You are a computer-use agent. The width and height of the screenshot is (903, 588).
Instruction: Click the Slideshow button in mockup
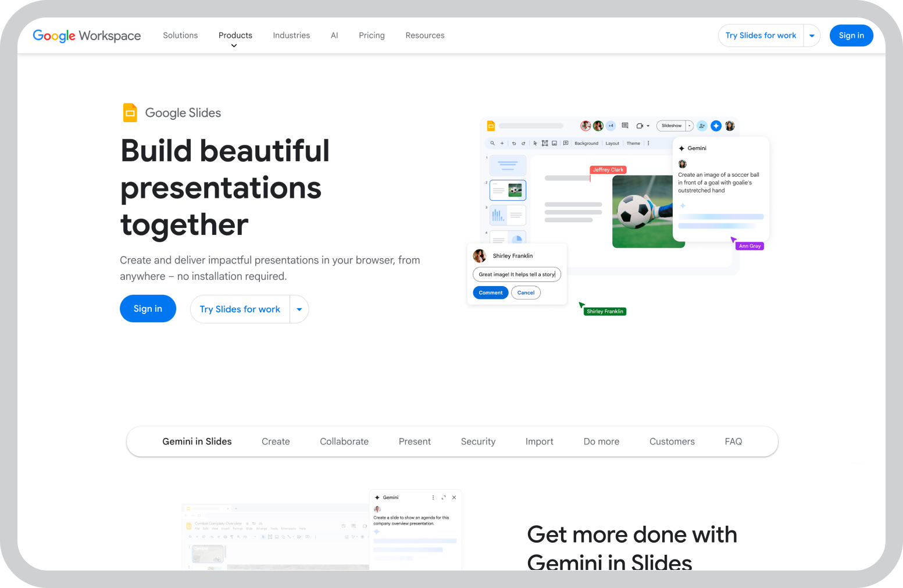point(672,126)
